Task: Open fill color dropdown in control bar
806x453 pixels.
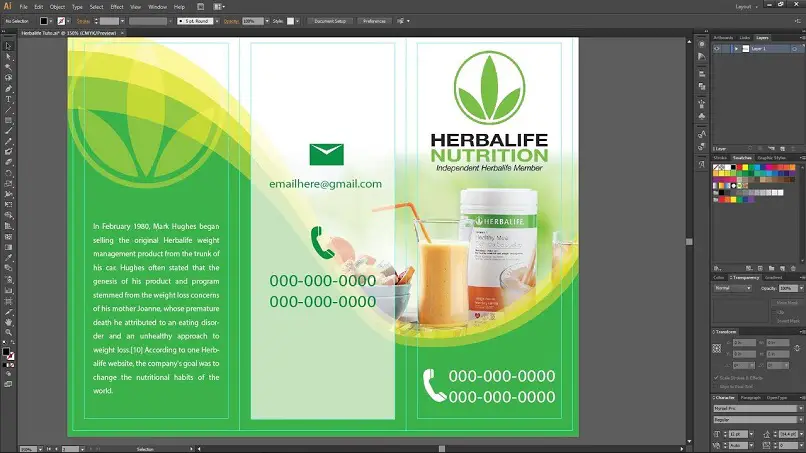Action: pos(51,21)
